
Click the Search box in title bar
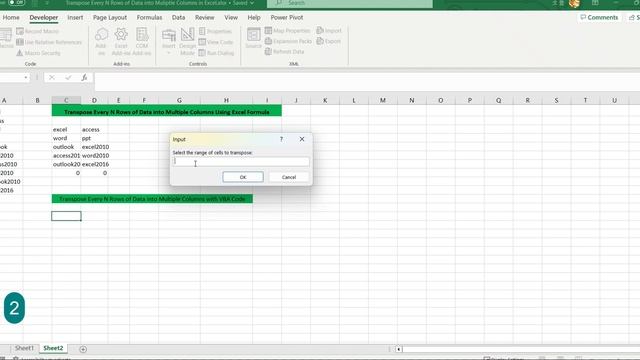(350, 3)
